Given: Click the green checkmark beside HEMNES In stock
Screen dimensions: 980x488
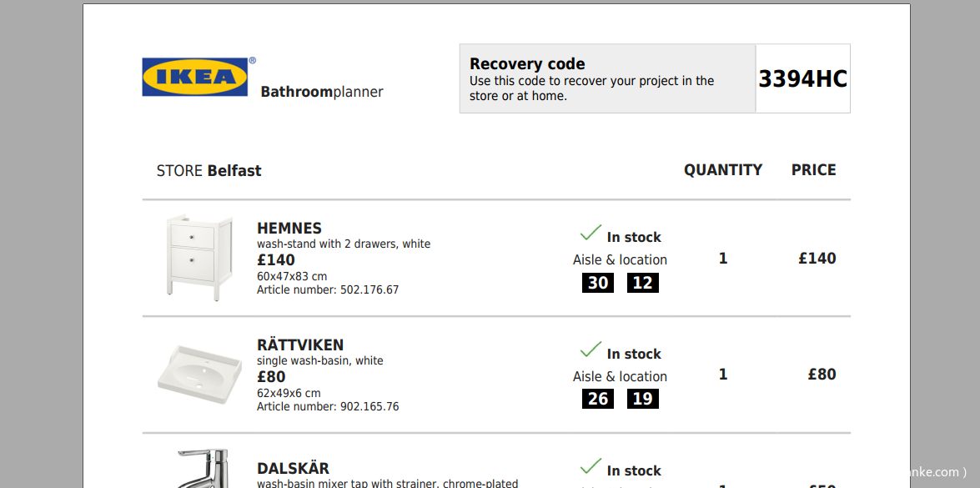Looking at the screenshot, I should click(591, 233).
